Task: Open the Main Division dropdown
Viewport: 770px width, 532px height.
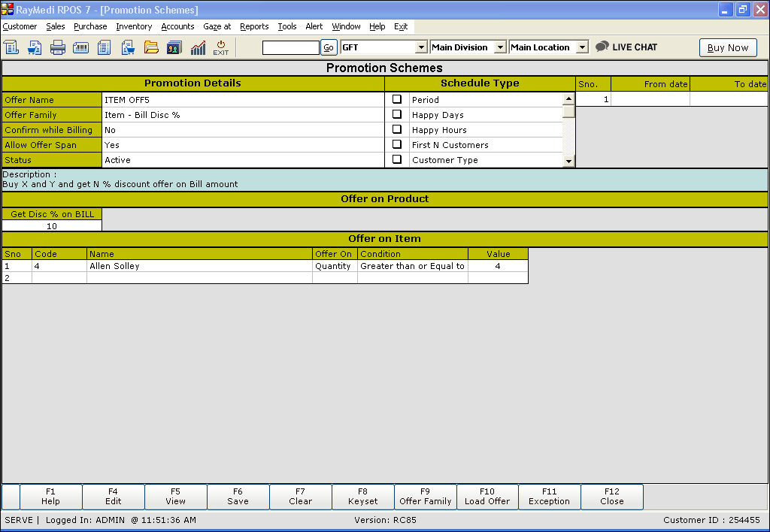Action: (500, 47)
